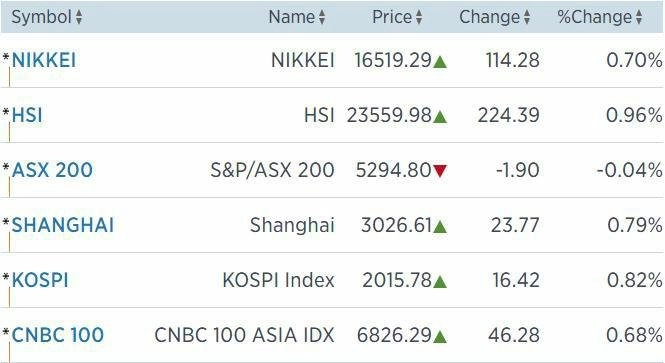
Task: Sort table by Price column arrows
Action: pyautogui.click(x=419, y=17)
